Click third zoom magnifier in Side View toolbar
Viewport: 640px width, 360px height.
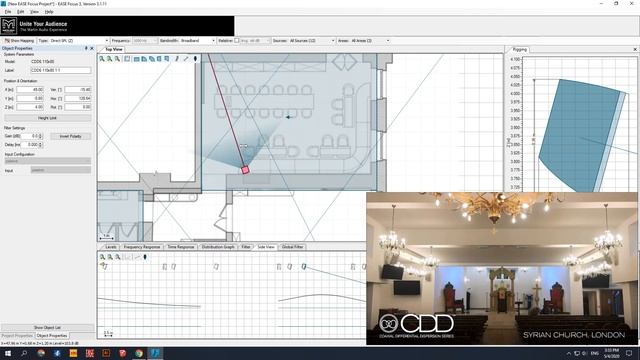[x=118, y=257]
